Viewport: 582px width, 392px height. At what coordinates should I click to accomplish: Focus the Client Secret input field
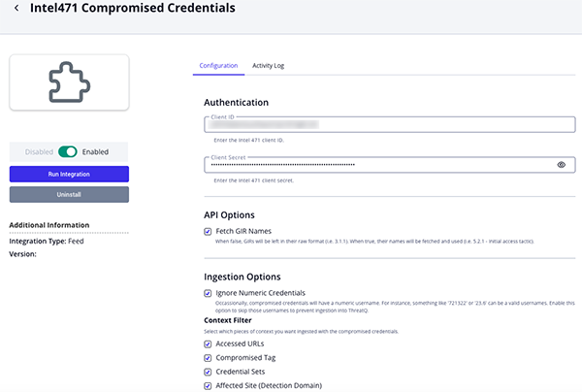[x=390, y=165]
